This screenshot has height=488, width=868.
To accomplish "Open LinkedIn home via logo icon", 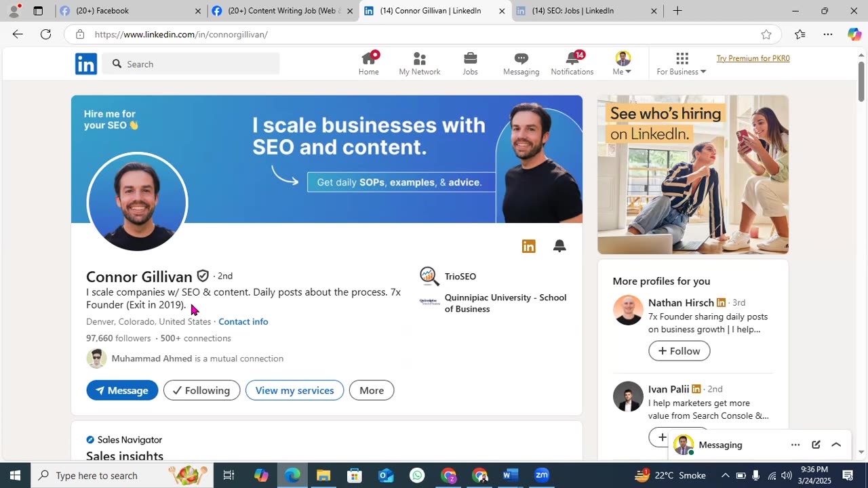I will [x=86, y=64].
